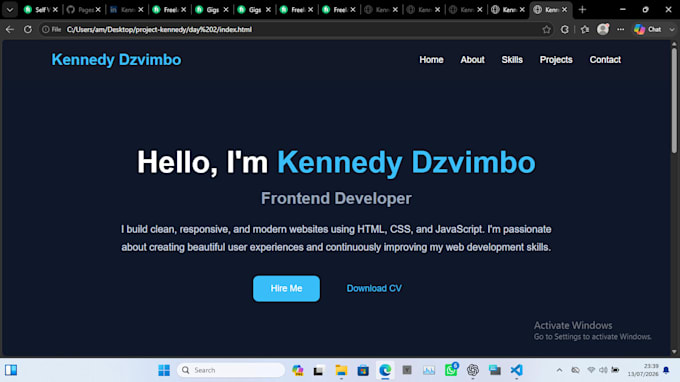View site information via the File info icon

coord(51,29)
